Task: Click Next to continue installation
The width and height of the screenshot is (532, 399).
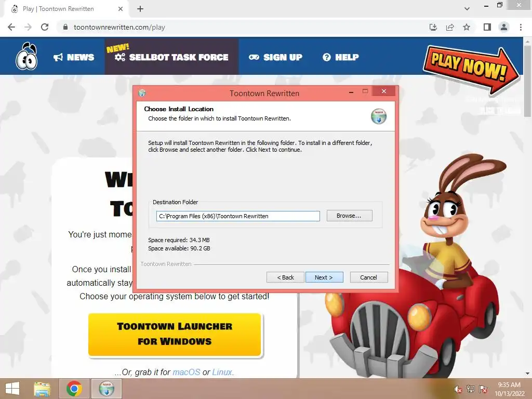Action: click(x=324, y=277)
